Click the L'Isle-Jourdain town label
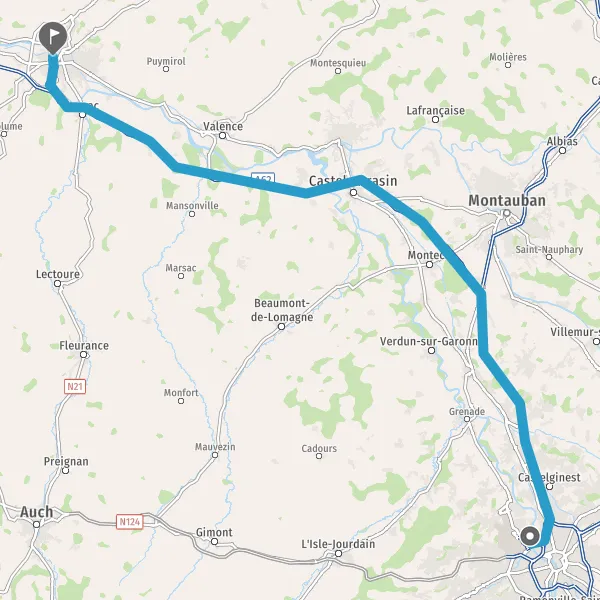Screen dimensions: 600x600 pos(338,544)
